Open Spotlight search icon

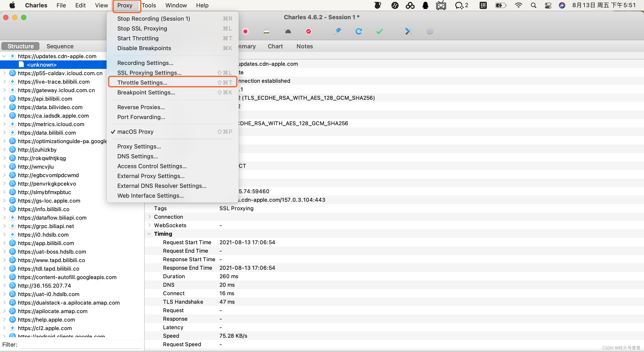point(533,5)
